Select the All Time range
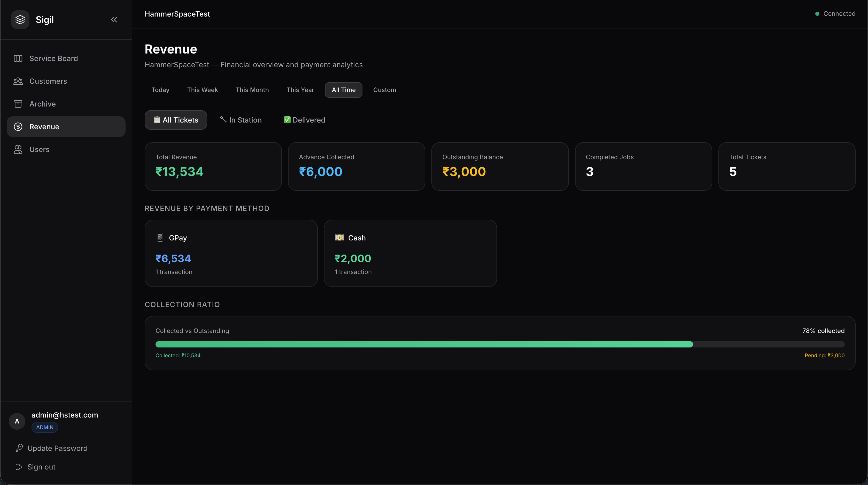 click(343, 90)
